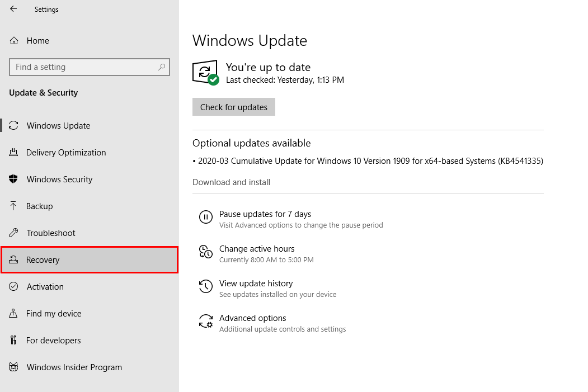Click the Last checked: Yesterday text
The image size is (588, 392).
point(285,80)
